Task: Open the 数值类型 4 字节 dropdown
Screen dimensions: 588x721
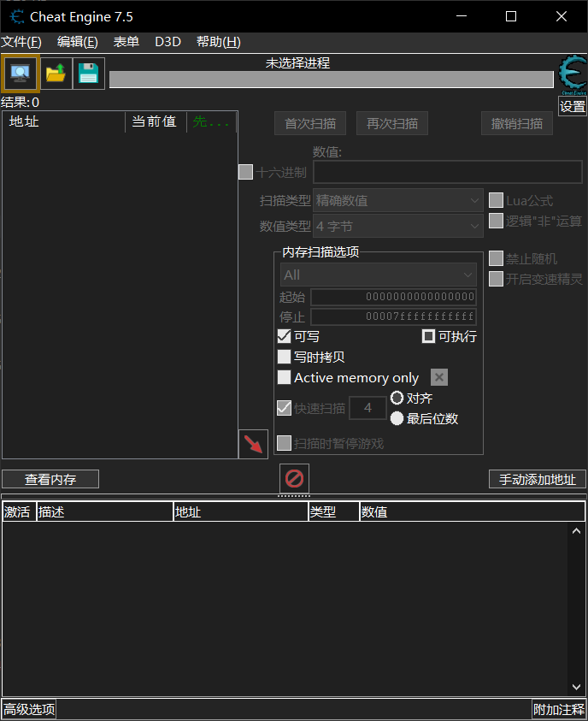Action: point(397,226)
